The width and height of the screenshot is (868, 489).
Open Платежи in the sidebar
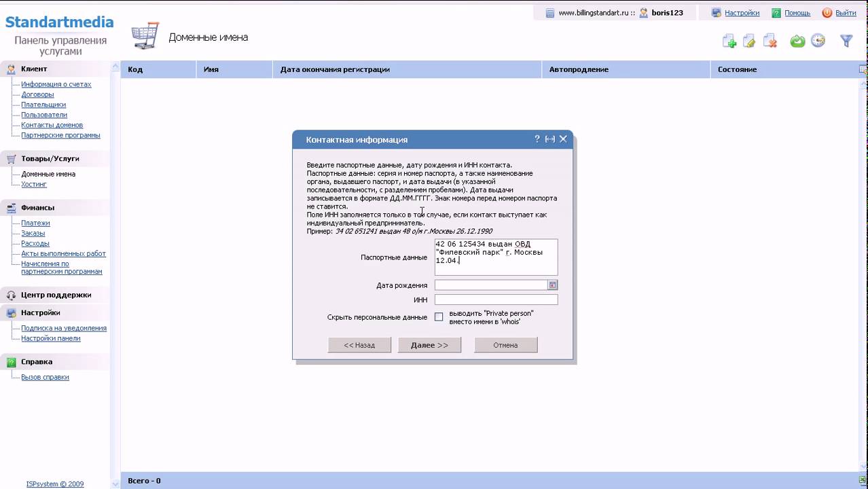click(35, 223)
